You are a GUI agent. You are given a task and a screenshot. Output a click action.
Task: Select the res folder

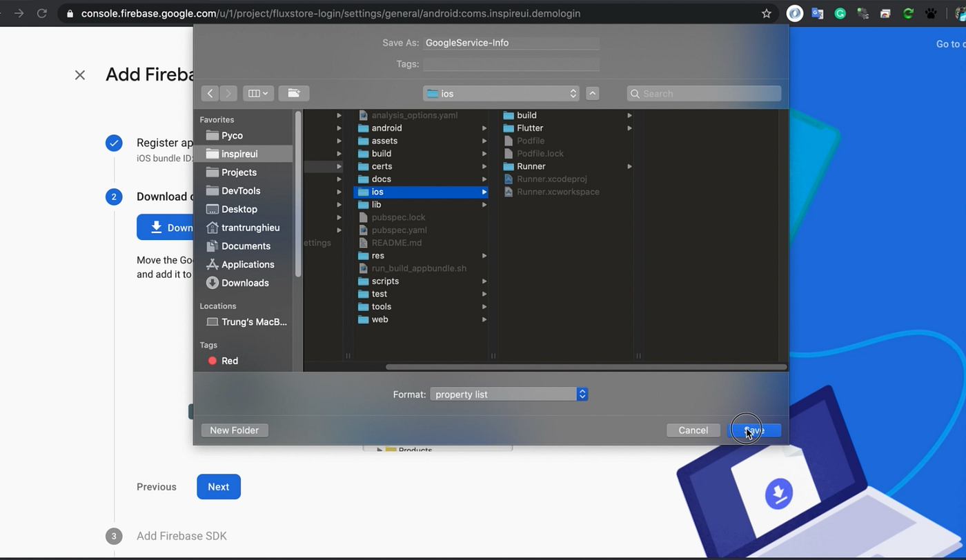click(421, 255)
